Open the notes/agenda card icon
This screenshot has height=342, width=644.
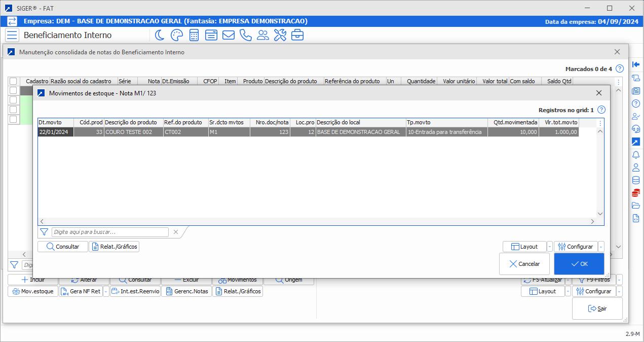pyautogui.click(x=211, y=35)
